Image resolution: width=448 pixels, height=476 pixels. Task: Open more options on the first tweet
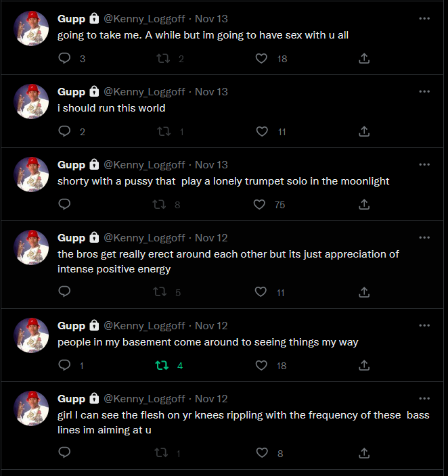pyautogui.click(x=424, y=18)
